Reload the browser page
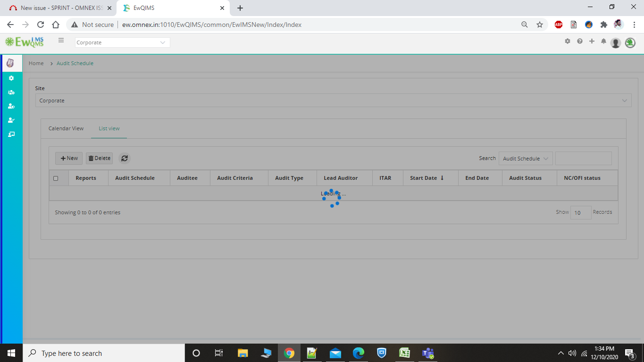This screenshot has width=644, height=362. pyautogui.click(x=41, y=25)
